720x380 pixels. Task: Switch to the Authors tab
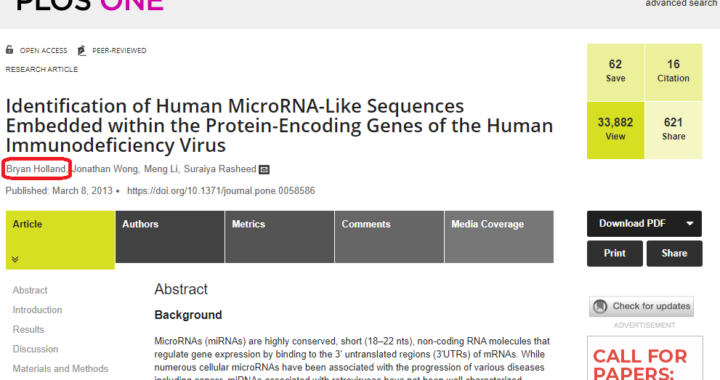170,237
